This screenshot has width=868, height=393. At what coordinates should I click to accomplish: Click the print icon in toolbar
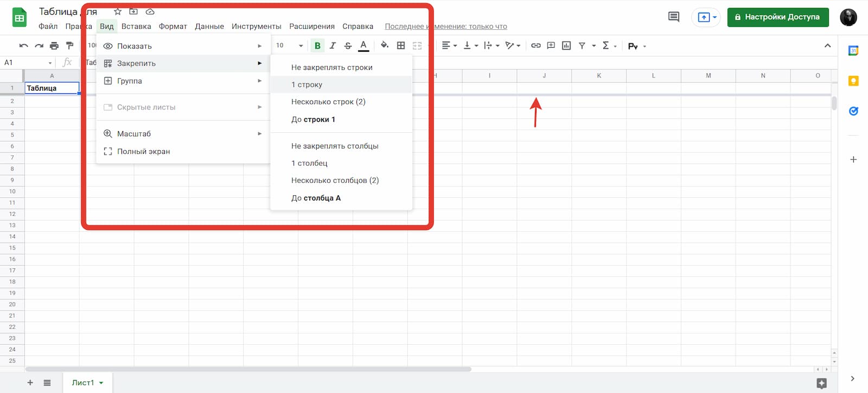tap(54, 46)
